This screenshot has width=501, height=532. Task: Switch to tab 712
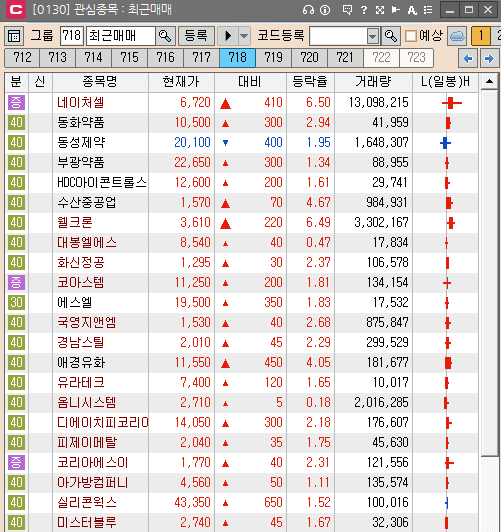(x=22, y=58)
